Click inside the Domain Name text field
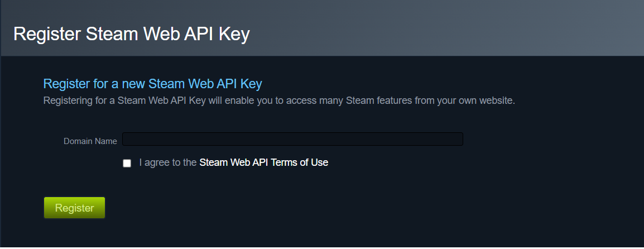This screenshot has height=249, width=644. click(x=292, y=139)
